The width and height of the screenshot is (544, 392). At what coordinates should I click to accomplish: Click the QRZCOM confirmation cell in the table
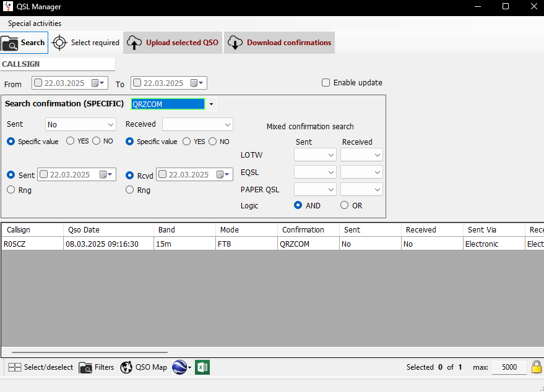click(x=308, y=244)
